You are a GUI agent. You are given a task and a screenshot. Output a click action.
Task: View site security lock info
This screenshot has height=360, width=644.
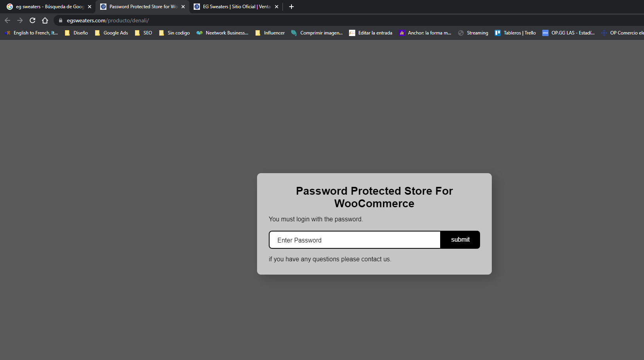[61, 20]
